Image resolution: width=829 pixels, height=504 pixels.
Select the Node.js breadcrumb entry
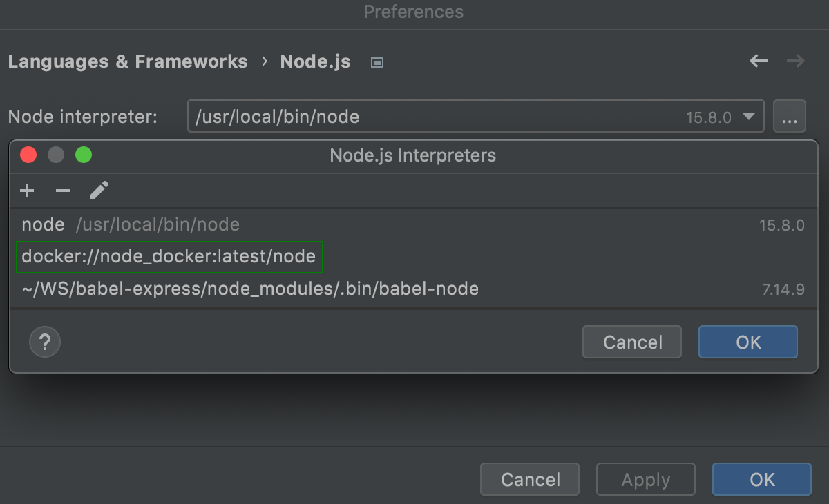[x=315, y=61]
